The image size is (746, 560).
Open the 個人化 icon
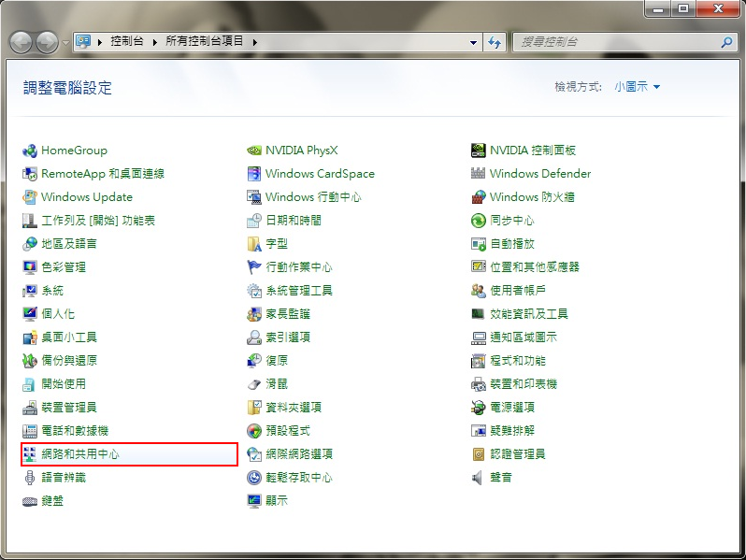(30, 314)
